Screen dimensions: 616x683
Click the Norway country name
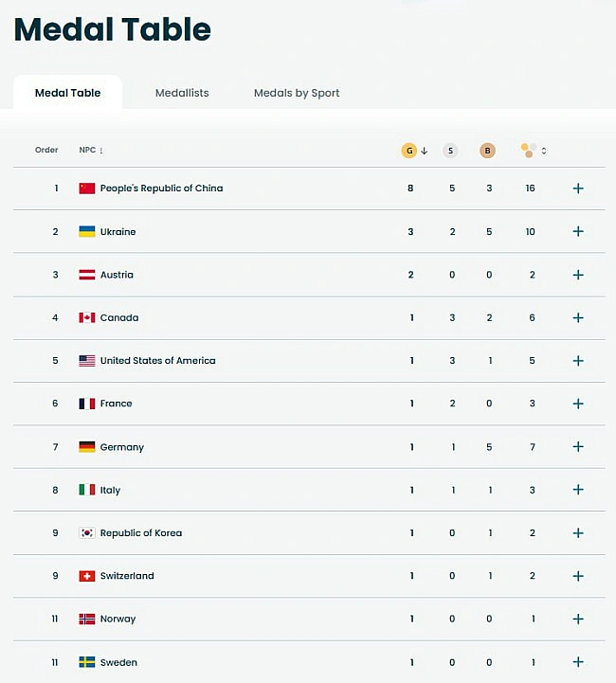click(118, 620)
